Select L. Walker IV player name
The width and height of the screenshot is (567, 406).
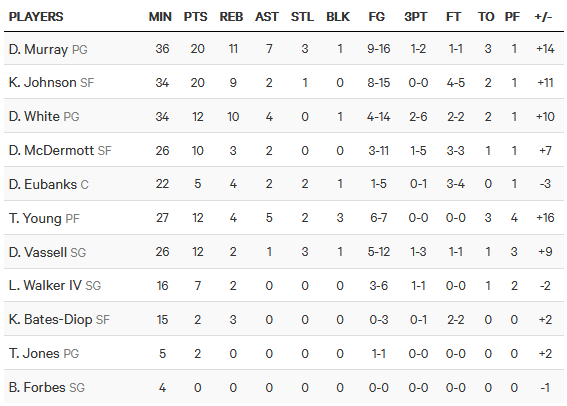(x=45, y=286)
